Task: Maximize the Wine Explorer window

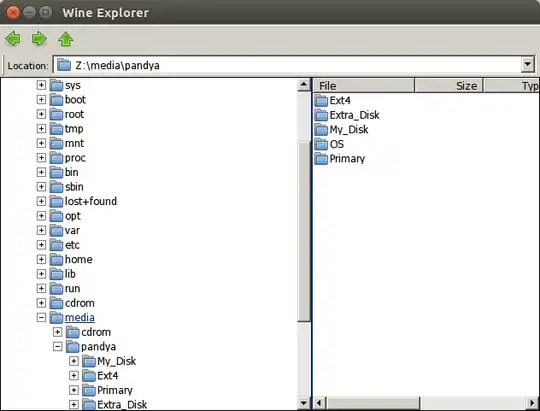Action: 45,13
